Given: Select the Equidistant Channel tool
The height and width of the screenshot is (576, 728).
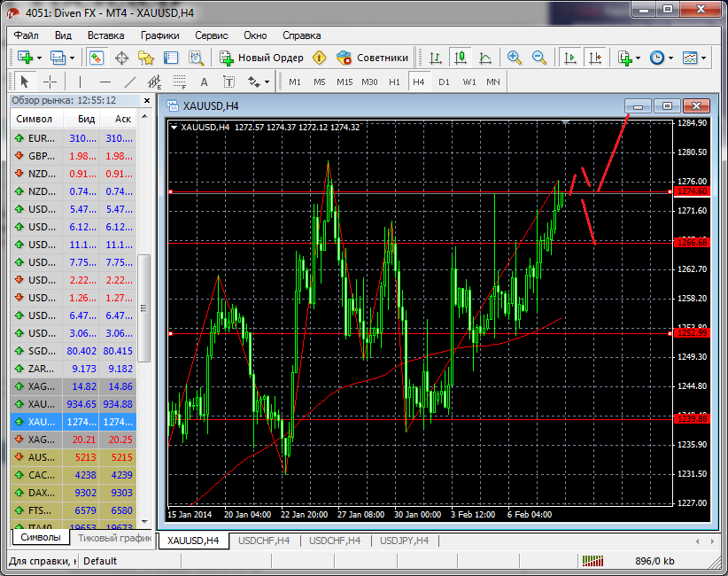Looking at the screenshot, I should tap(155, 82).
